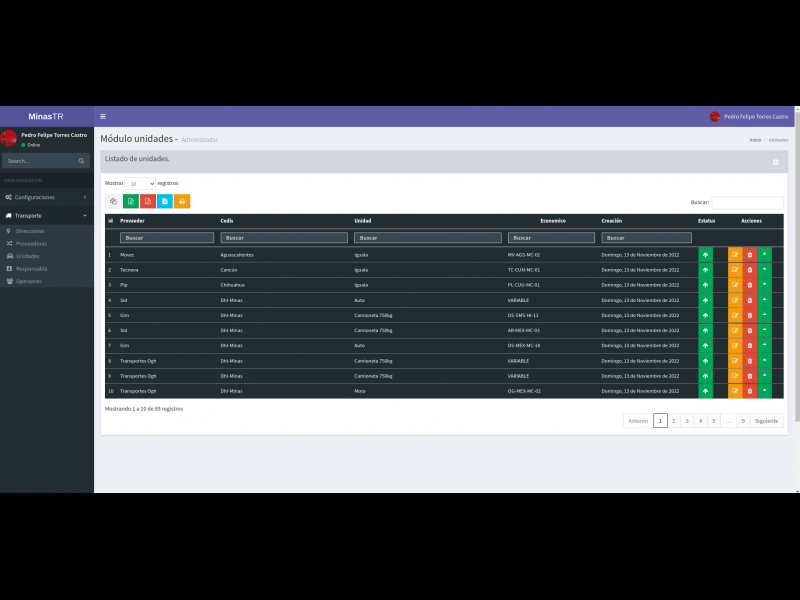Open the Mostrar registros count dropdown
The height and width of the screenshot is (600, 800).
(140, 184)
